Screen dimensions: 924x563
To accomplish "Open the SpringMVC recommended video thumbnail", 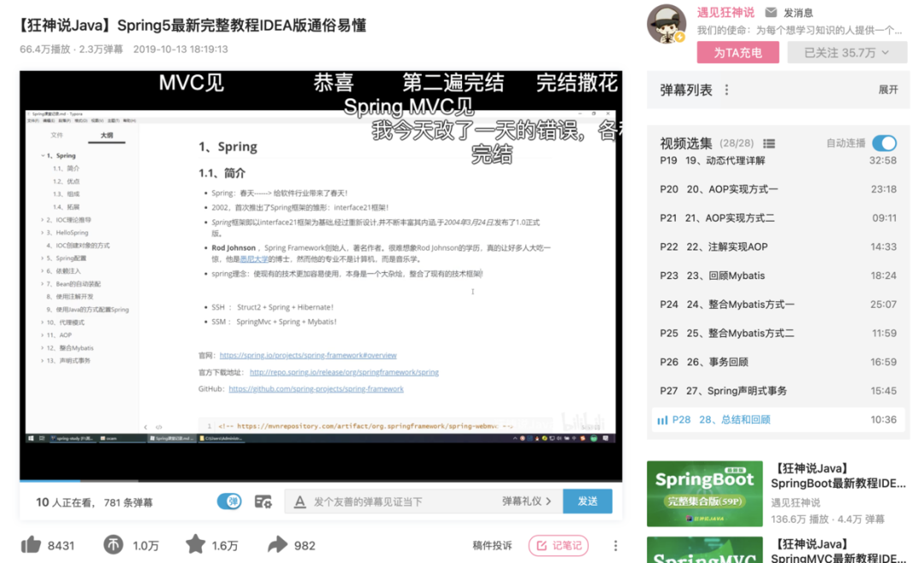I will [x=705, y=549].
